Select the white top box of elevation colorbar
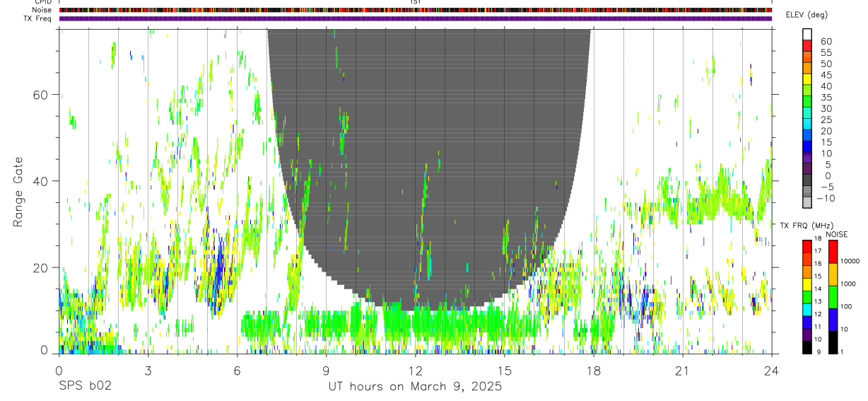The width and height of the screenshot is (868, 401). coord(807,35)
